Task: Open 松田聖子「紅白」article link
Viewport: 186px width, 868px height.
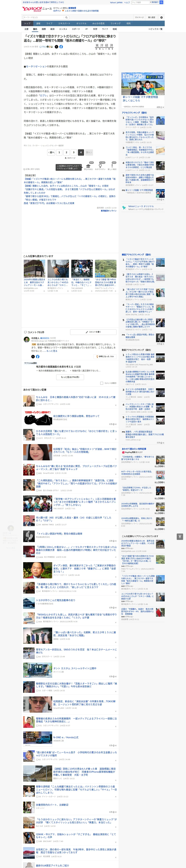Action: click(x=85, y=450)
